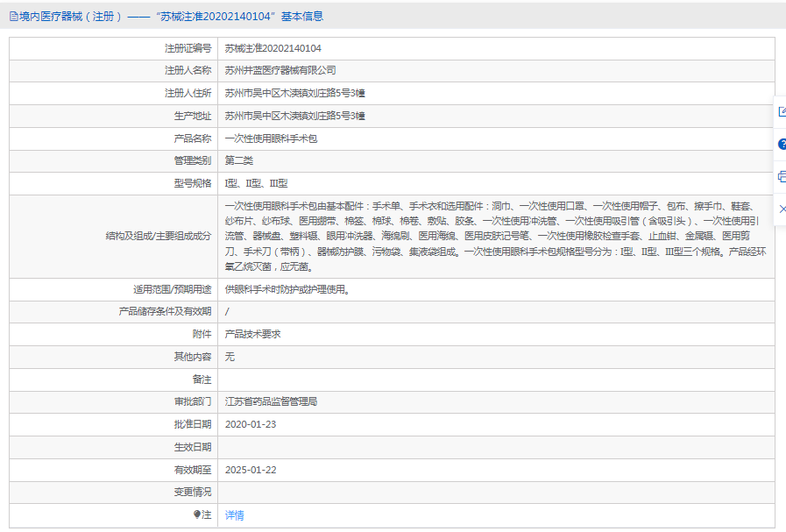Viewport: 786px width, 532px height.
Task: Click the blue question mark help icon
Action: tap(782, 144)
